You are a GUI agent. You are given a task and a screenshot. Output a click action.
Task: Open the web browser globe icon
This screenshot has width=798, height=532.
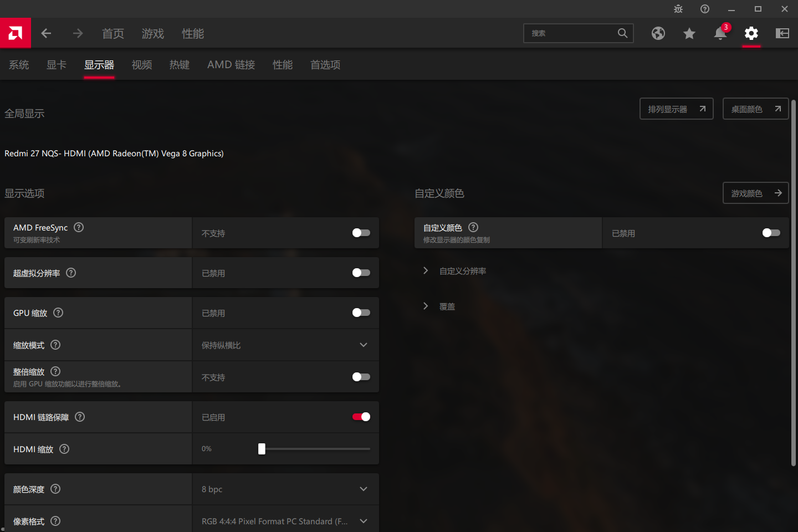(658, 33)
